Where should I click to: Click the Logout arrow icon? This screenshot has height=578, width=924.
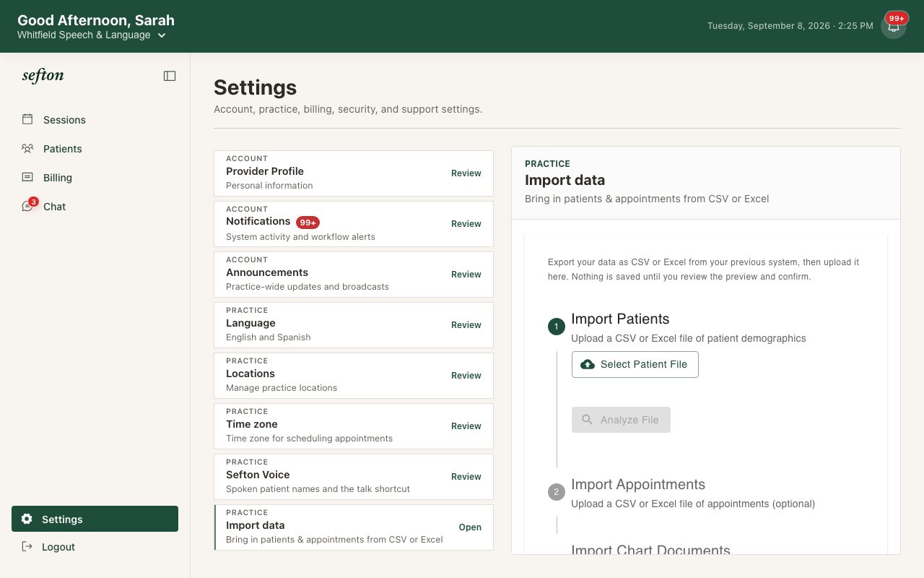(27, 546)
